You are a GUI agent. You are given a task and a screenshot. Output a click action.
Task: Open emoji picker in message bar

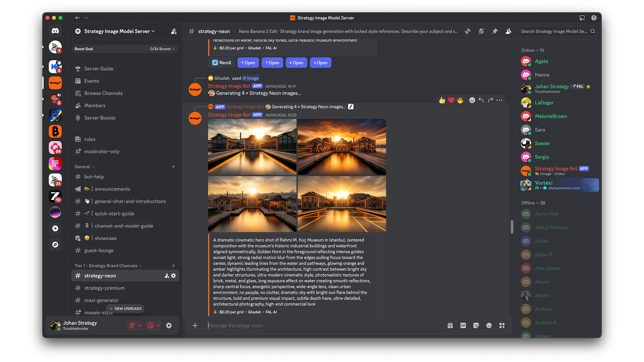click(x=489, y=325)
